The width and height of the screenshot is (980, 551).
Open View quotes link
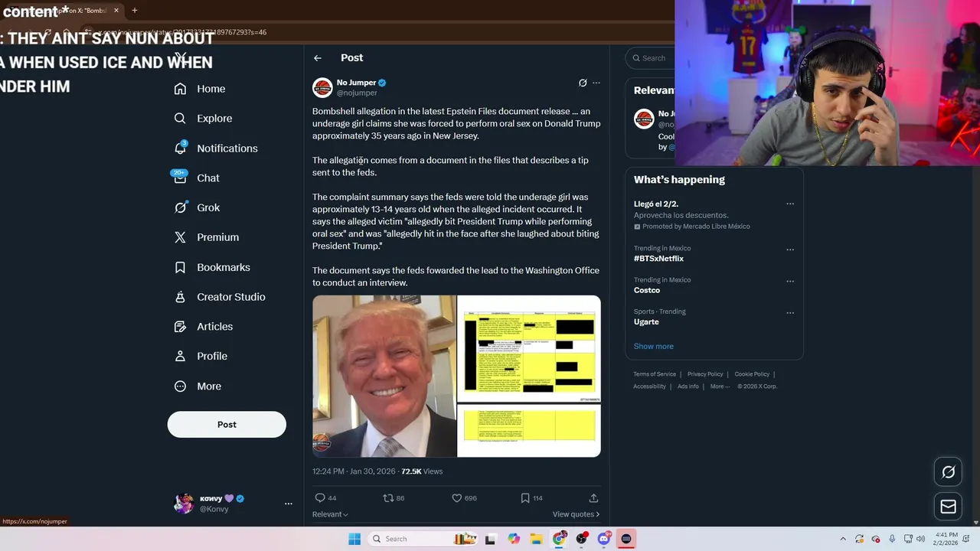(576, 514)
